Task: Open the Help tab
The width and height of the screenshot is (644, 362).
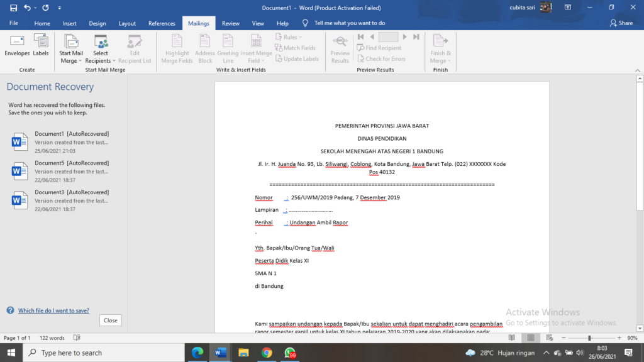Action: click(282, 23)
